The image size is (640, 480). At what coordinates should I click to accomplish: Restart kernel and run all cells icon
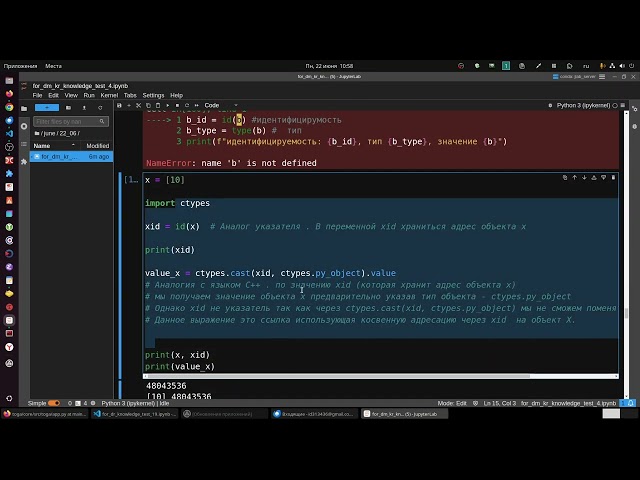coord(197,105)
